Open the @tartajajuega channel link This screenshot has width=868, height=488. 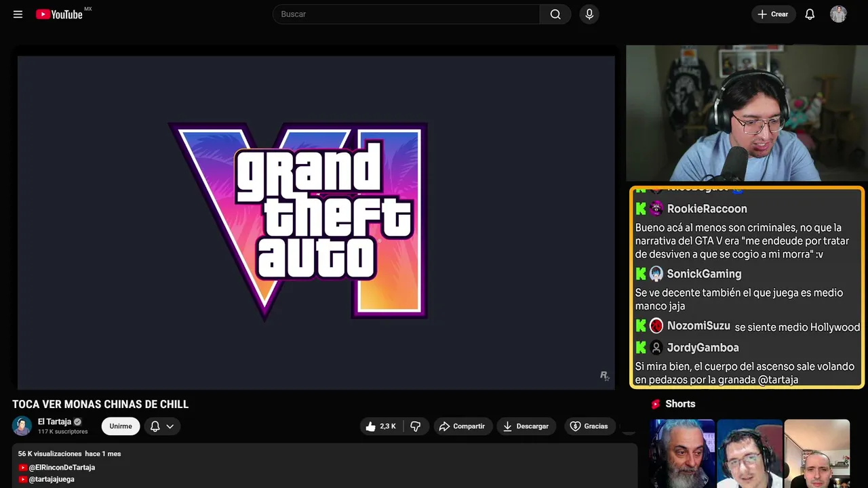point(52,479)
